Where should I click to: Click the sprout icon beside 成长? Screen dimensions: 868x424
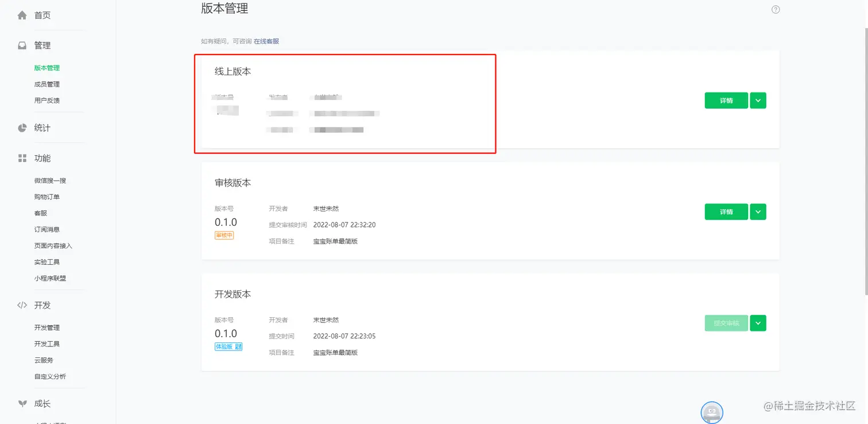point(22,403)
